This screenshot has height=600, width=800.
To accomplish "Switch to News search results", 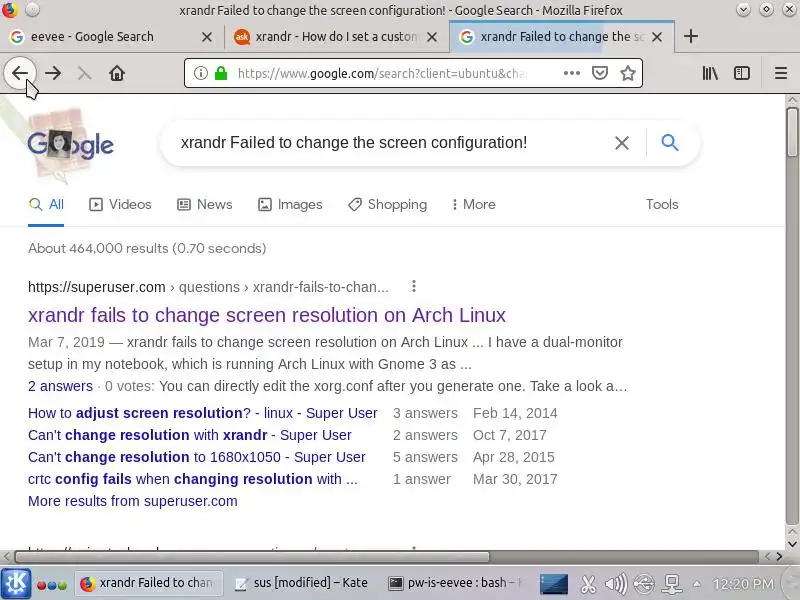I will [205, 205].
